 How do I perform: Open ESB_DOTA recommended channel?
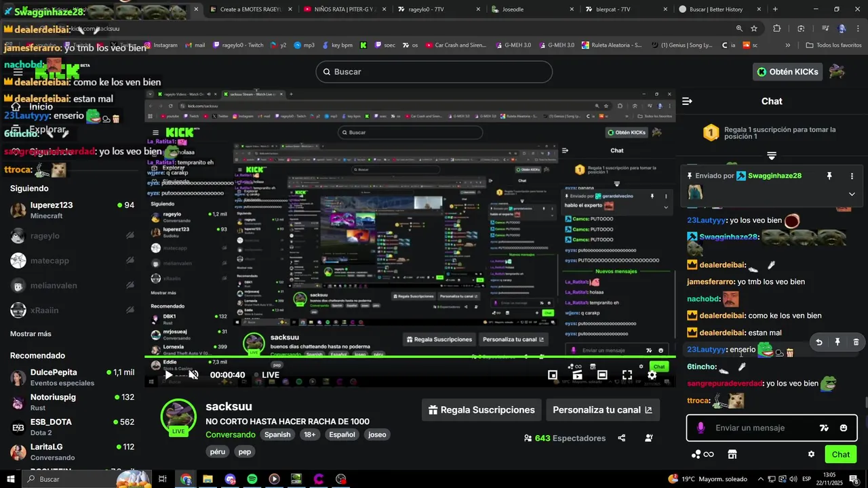point(72,427)
